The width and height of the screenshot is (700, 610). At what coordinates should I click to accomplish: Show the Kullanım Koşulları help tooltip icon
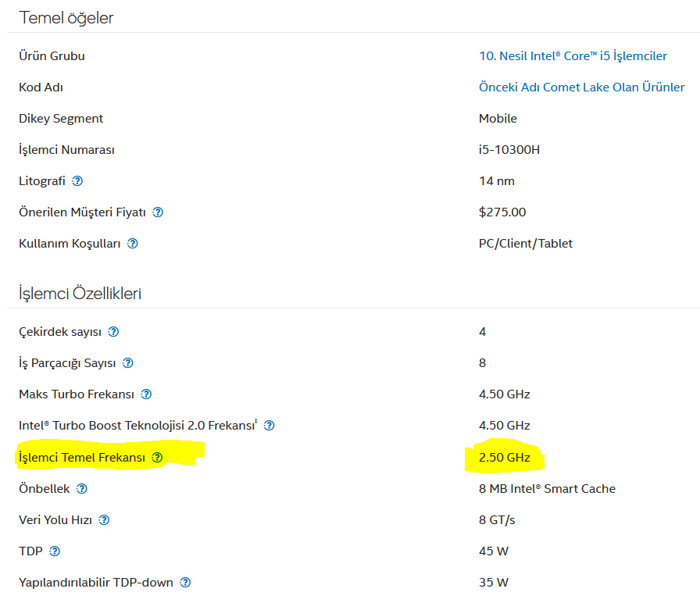click(133, 244)
